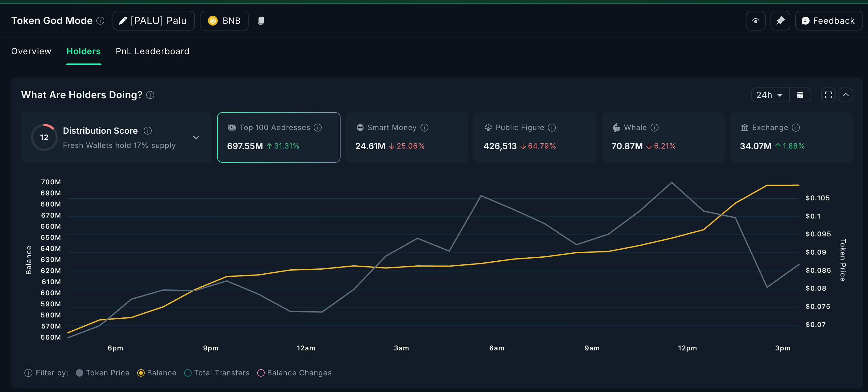Enable the Balance Changes filter

coord(261,373)
